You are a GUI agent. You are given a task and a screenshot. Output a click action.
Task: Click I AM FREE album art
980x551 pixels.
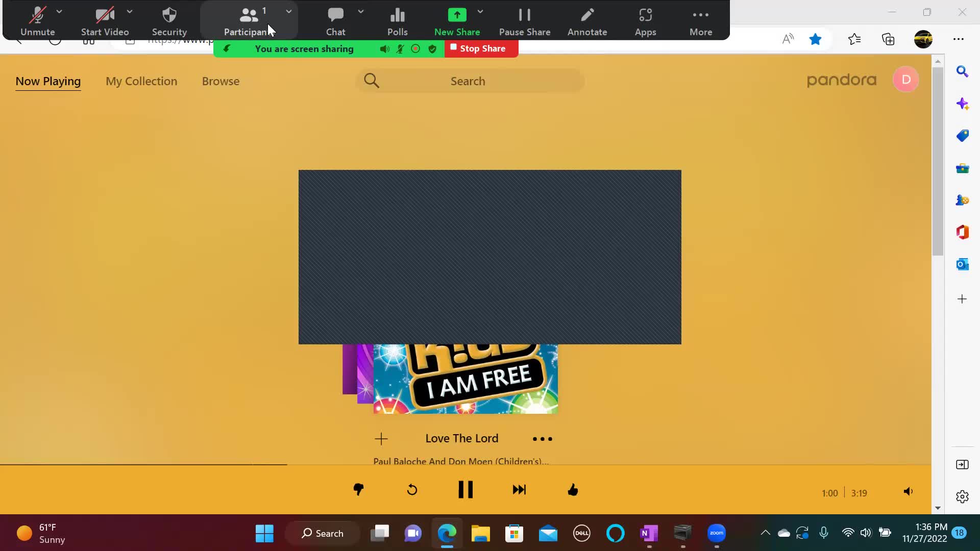(x=465, y=379)
